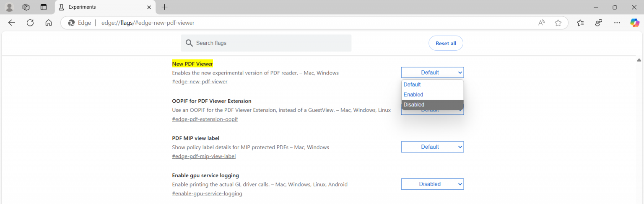The image size is (644, 204).
Task: Open the Extensions toolbar icon
Action: (x=599, y=23)
